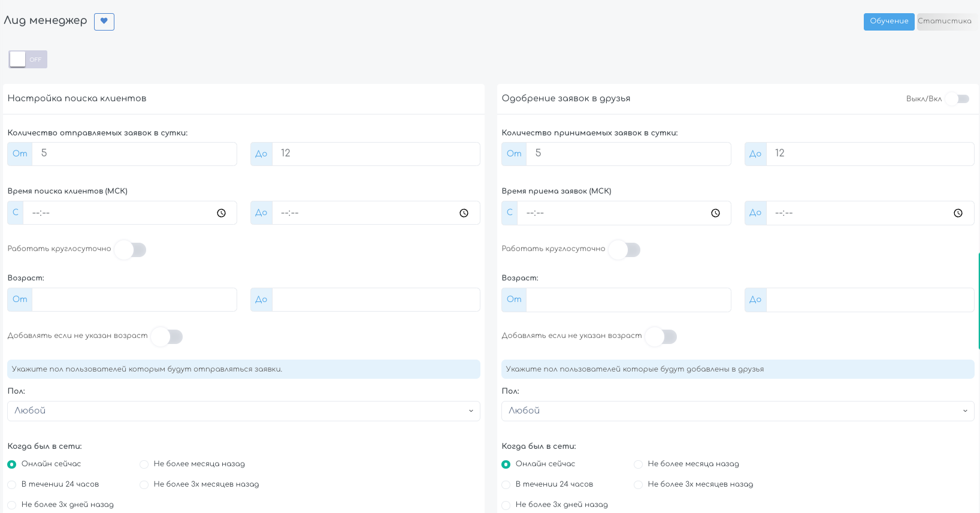This screenshot has width=980, height=513.
Task: Expand the Пол dropdown in friend approval panel
Action: click(x=738, y=411)
